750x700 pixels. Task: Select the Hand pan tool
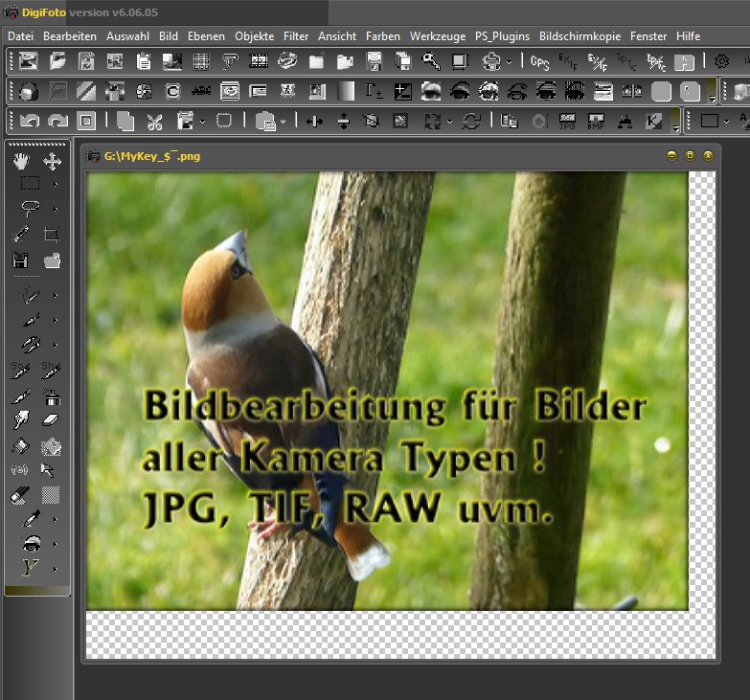click(21, 161)
